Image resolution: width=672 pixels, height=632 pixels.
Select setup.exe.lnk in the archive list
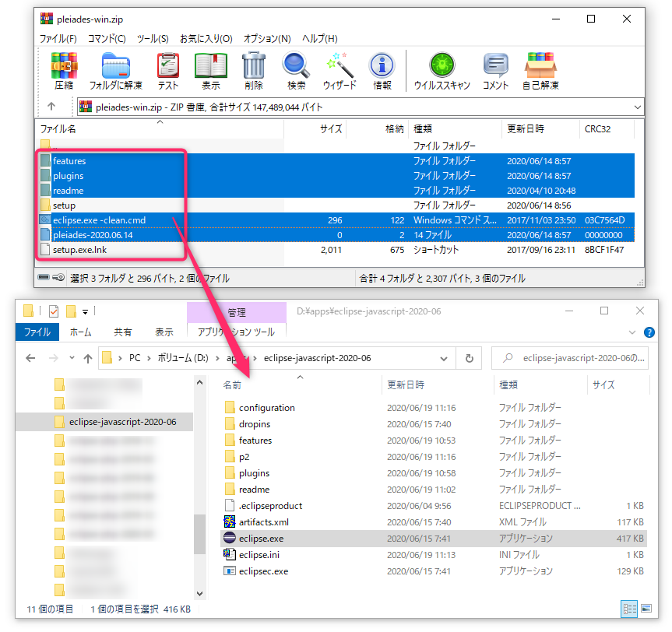point(79,250)
